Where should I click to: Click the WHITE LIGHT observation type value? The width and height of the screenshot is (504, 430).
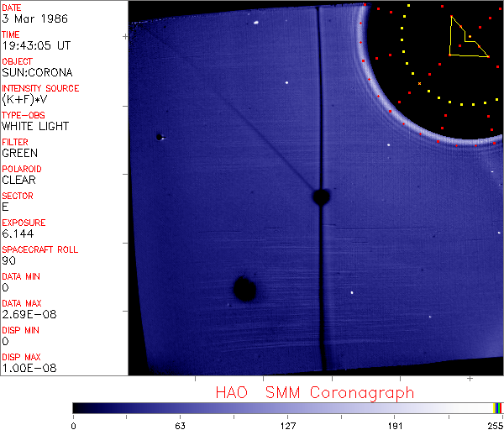[x=35, y=126]
